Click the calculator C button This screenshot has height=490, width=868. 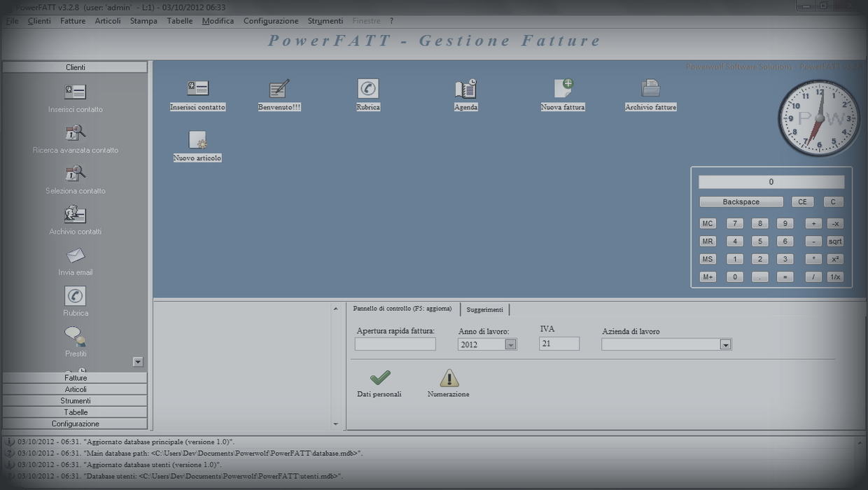(x=833, y=202)
